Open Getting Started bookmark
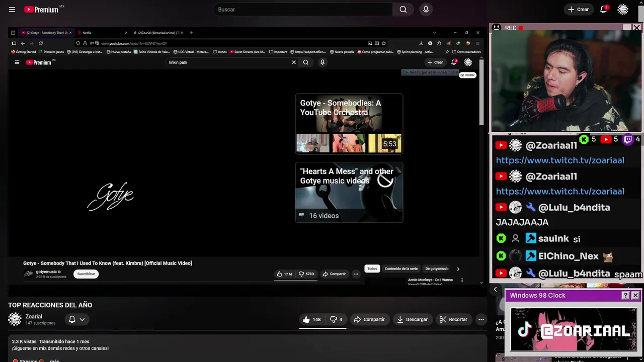The width and height of the screenshot is (644, 362). [x=24, y=52]
